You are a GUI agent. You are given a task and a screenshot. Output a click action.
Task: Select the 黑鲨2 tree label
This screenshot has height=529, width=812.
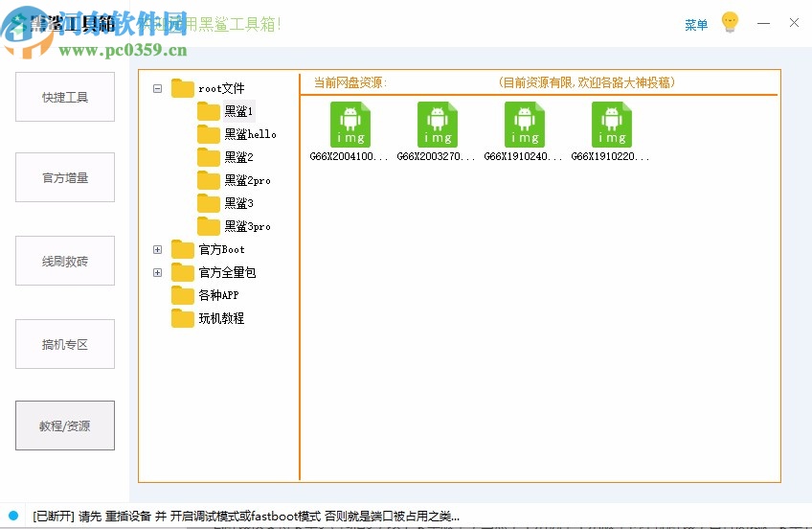tap(238, 157)
